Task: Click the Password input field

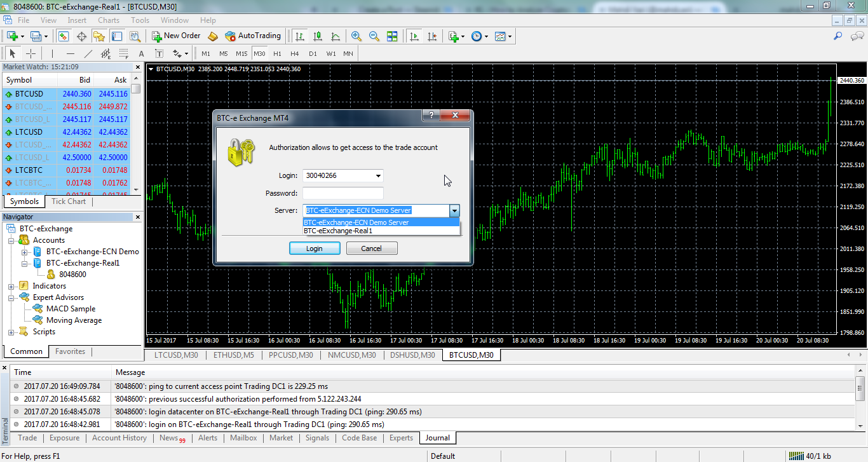Action: [x=343, y=193]
